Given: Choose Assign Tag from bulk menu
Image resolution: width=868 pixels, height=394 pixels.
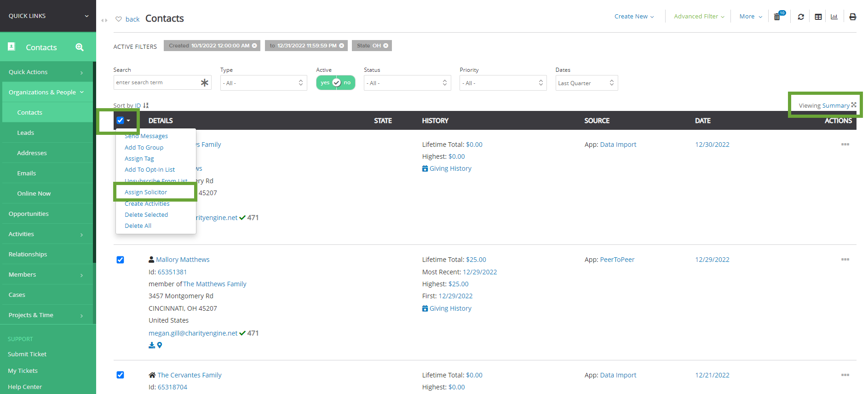Looking at the screenshot, I should (139, 158).
